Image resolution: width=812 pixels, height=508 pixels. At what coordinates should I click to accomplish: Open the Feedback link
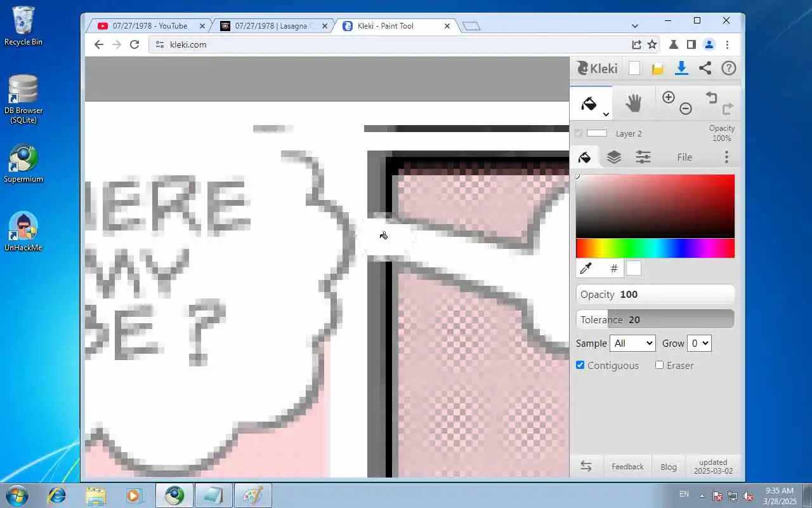[x=627, y=467]
